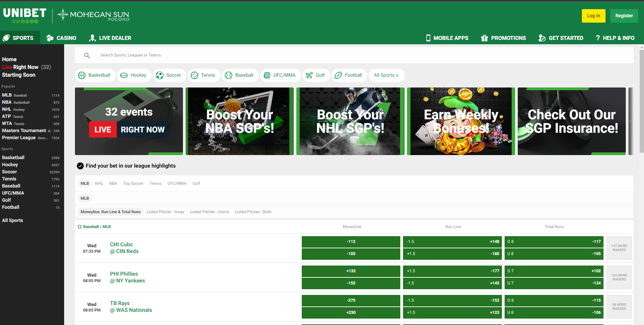Image resolution: width=644 pixels, height=325 pixels.
Task: Switch to NBA league highlights tab
Action: (113, 183)
